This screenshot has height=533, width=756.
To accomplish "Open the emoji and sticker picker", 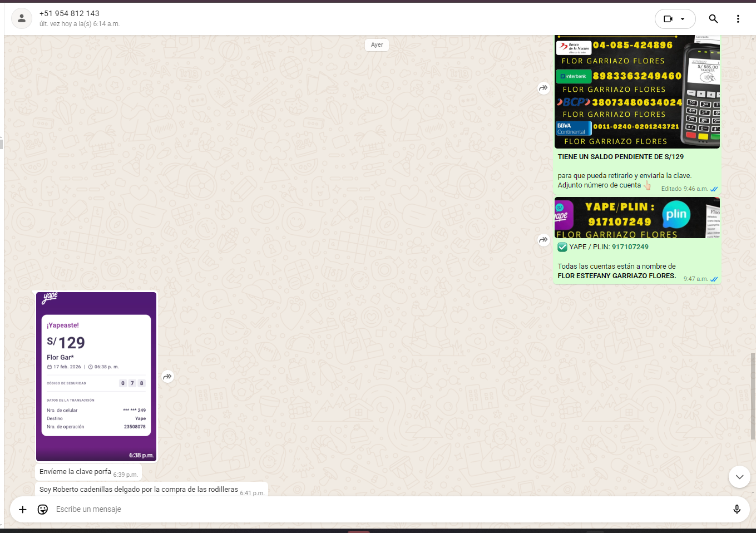I will [x=43, y=509].
